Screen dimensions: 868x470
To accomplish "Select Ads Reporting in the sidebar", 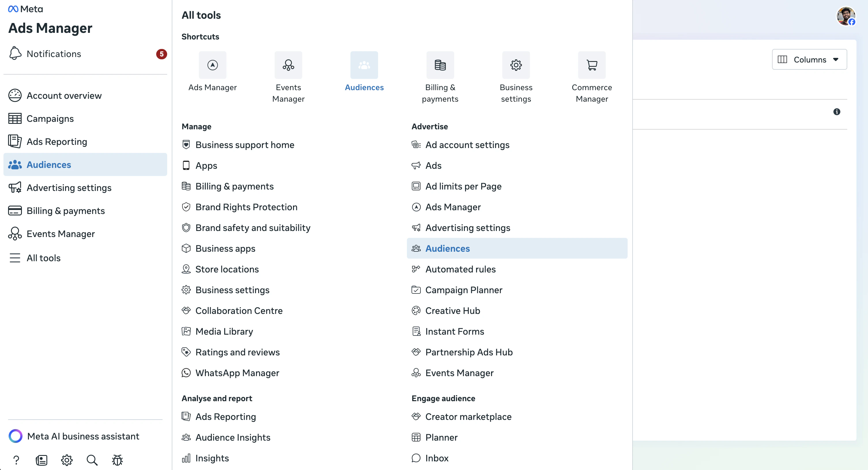I will coord(56,141).
